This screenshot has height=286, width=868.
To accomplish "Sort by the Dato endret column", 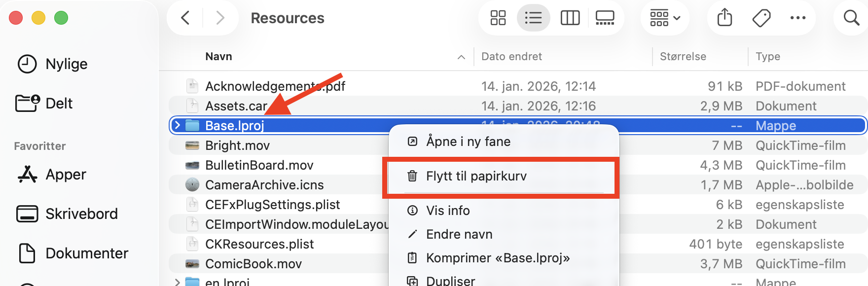I will point(511,57).
